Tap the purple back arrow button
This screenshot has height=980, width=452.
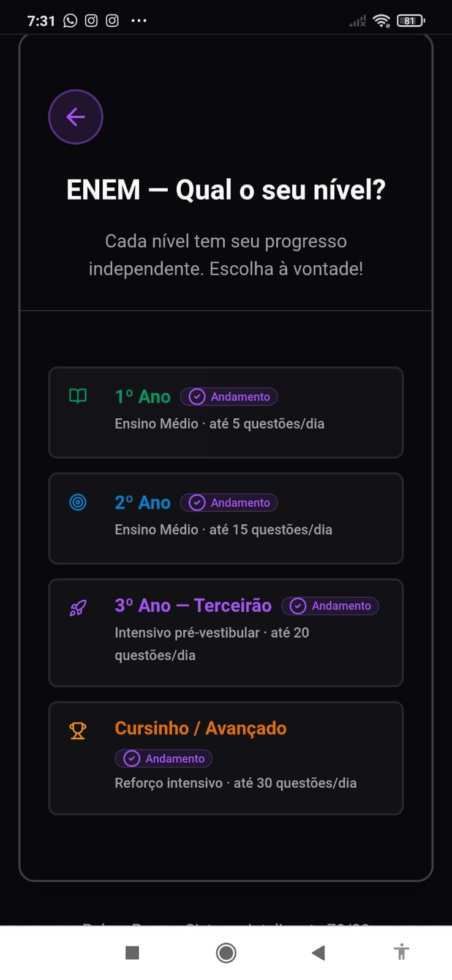coord(75,117)
